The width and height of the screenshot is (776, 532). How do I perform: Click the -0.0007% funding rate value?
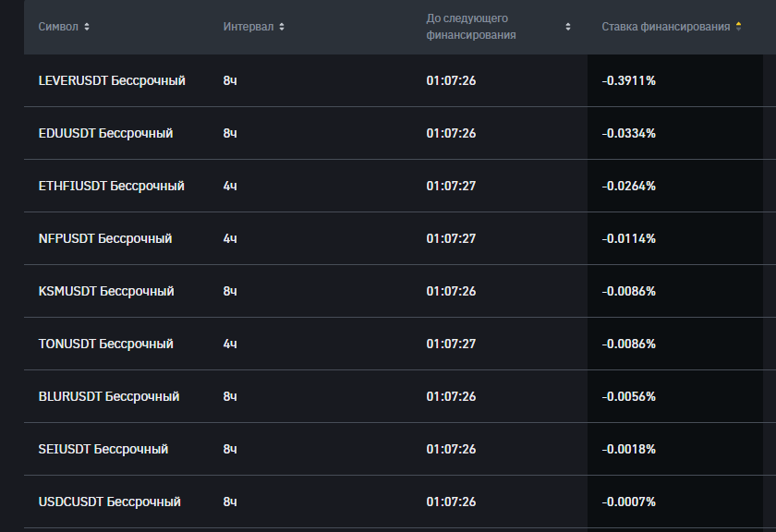[628, 502]
